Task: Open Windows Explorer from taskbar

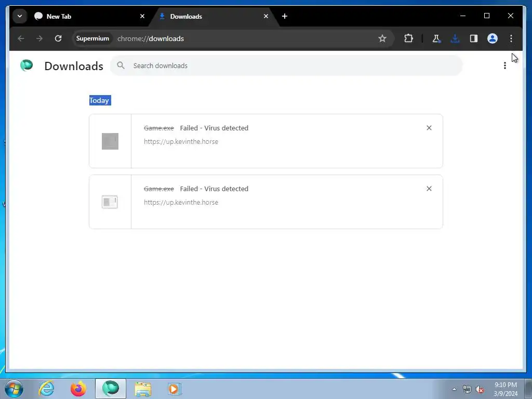Action: [x=143, y=389]
